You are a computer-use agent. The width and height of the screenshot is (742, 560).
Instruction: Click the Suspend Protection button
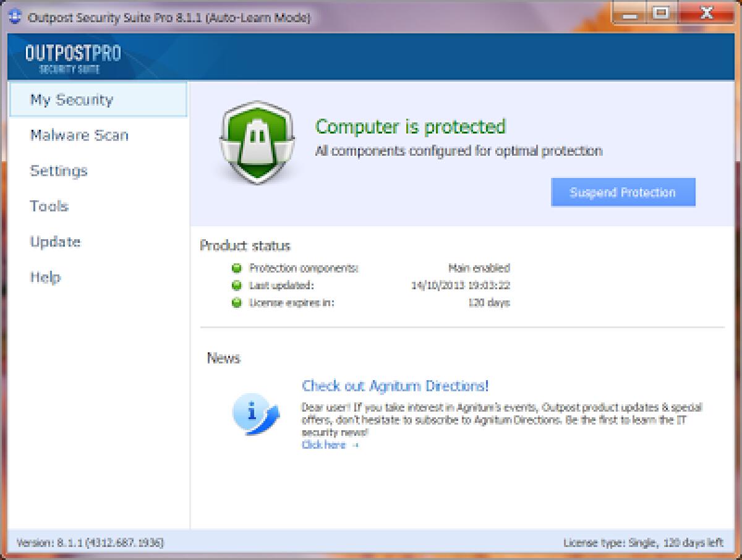click(x=623, y=192)
